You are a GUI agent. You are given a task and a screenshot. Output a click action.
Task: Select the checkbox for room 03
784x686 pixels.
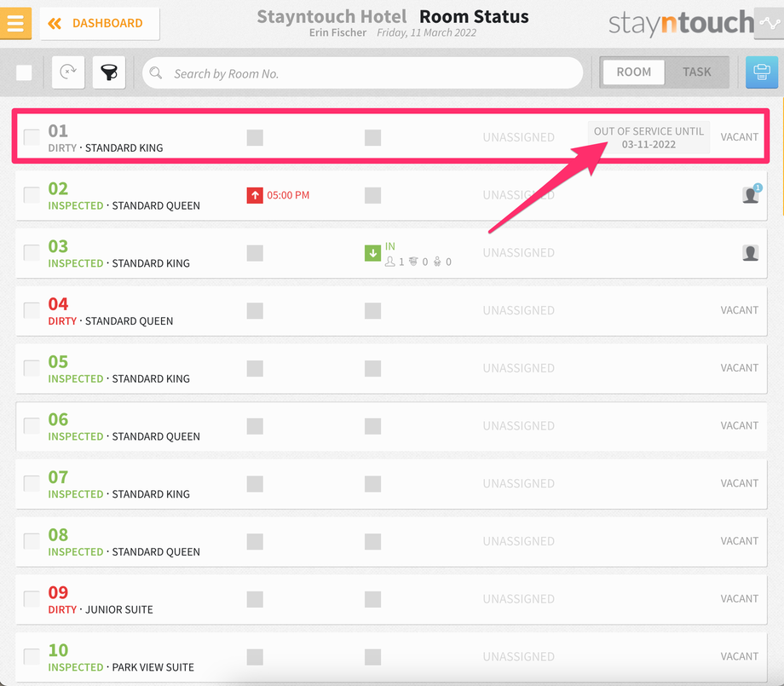tap(32, 252)
